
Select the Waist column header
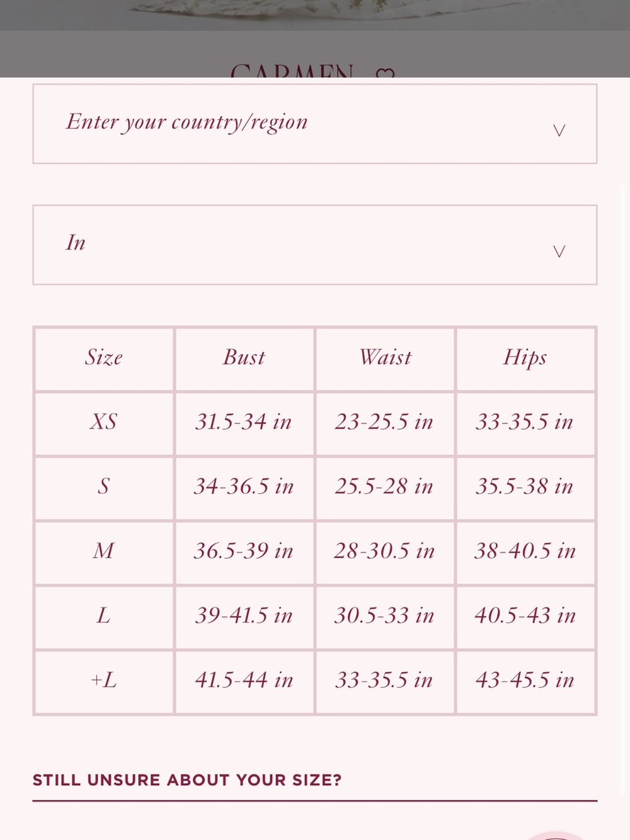(385, 358)
